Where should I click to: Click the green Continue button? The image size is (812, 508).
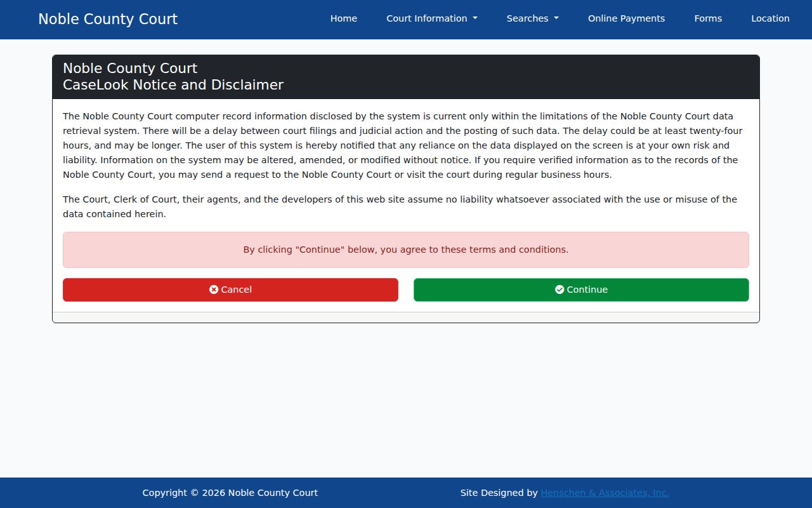(x=581, y=290)
